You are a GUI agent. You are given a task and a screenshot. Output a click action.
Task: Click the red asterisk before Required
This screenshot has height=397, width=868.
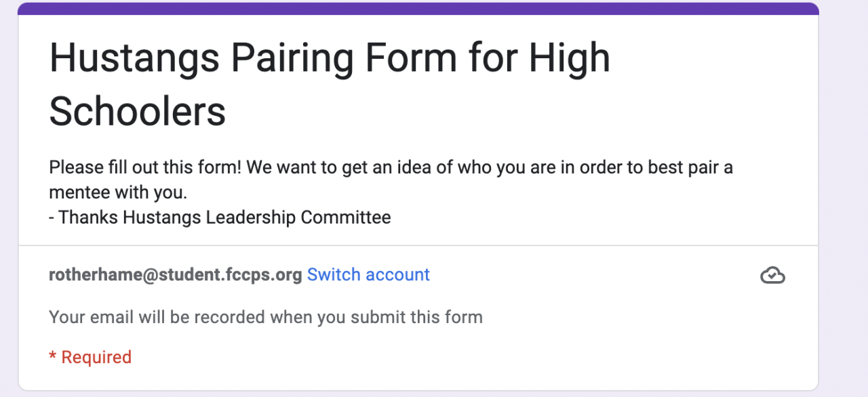coord(52,356)
